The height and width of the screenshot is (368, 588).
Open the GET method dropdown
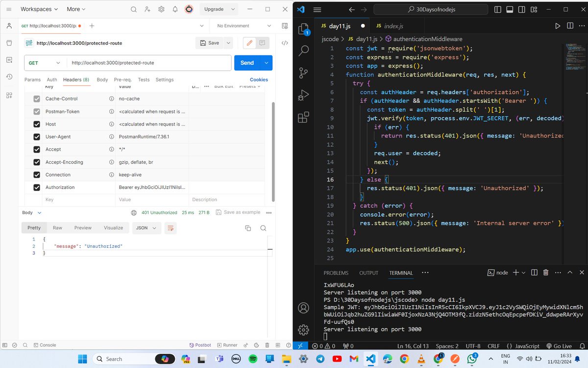click(x=45, y=63)
